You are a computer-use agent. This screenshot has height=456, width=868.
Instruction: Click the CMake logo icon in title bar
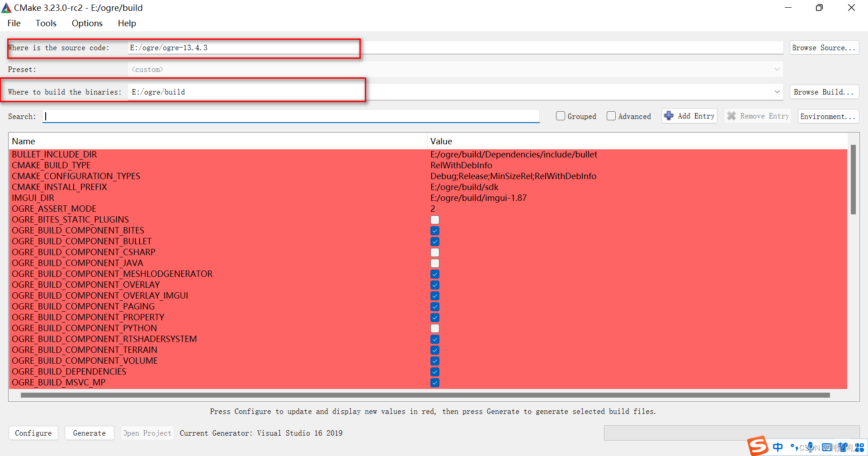[6, 8]
